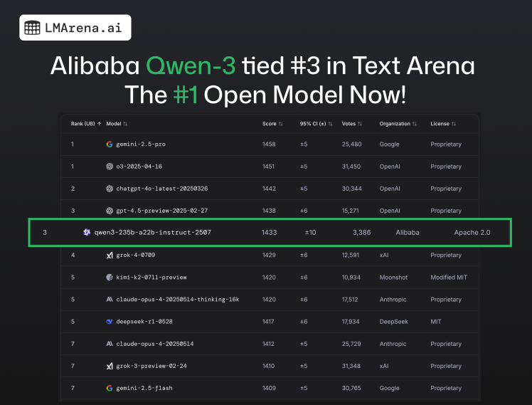Click the xAI icon beside grok-4-0709
532x405 pixels.
[110, 255]
